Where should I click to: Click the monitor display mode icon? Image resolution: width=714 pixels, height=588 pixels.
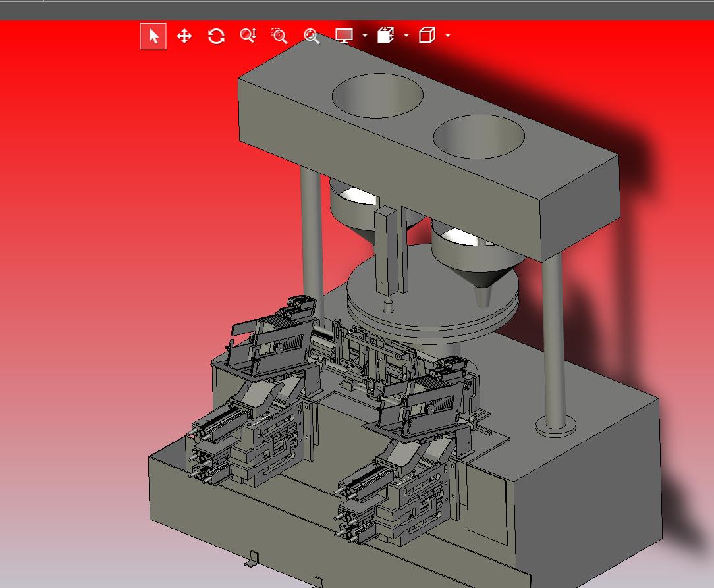(344, 36)
